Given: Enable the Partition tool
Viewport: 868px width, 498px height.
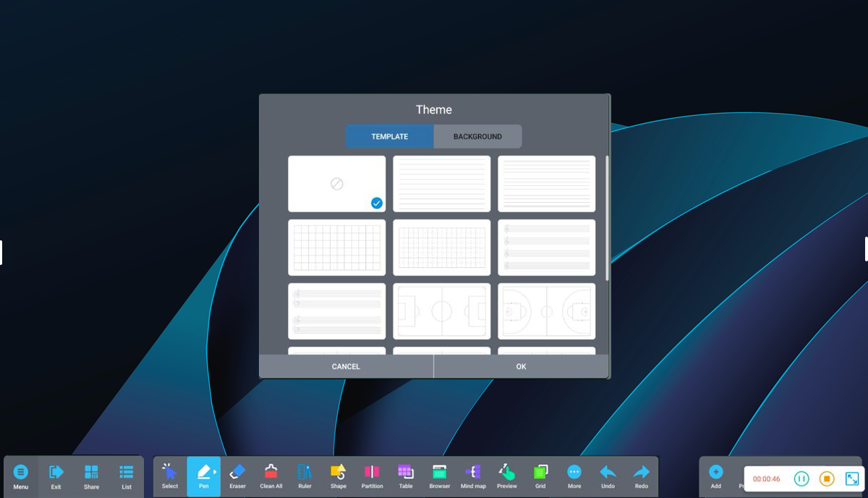Looking at the screenshot, I should 372,475.
